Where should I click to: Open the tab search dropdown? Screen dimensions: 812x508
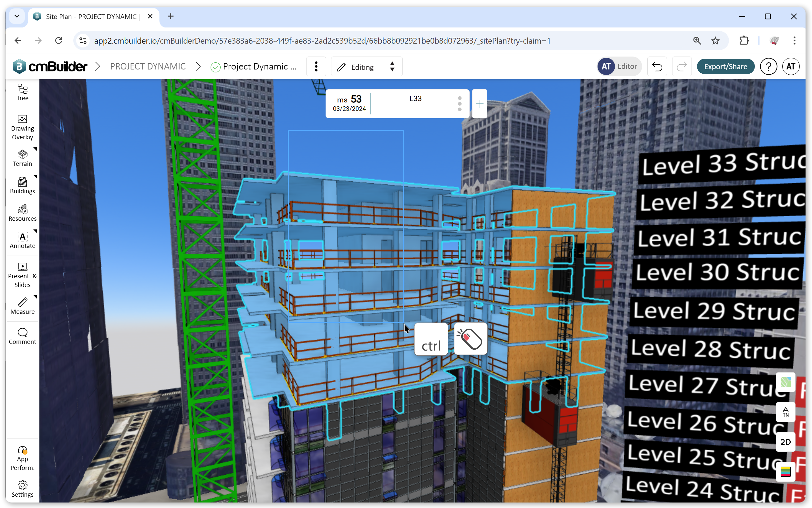[x=17, y=16]
